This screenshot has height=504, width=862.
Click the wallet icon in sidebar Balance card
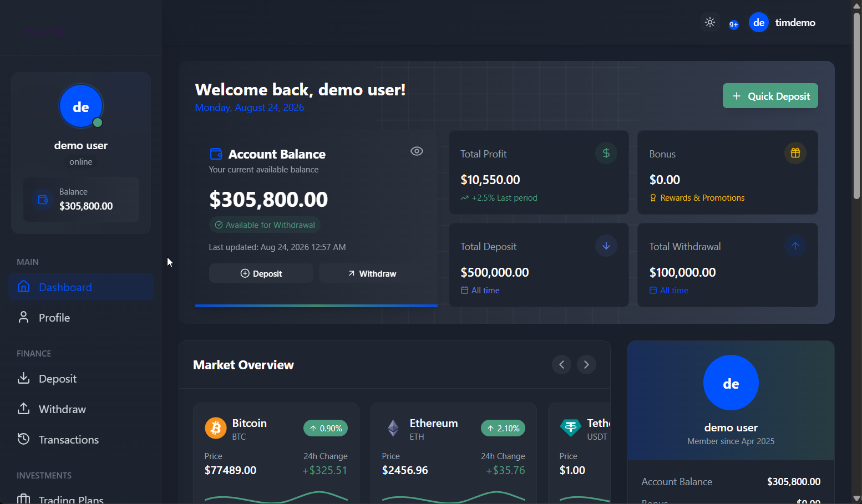click(x=43, y=200)
